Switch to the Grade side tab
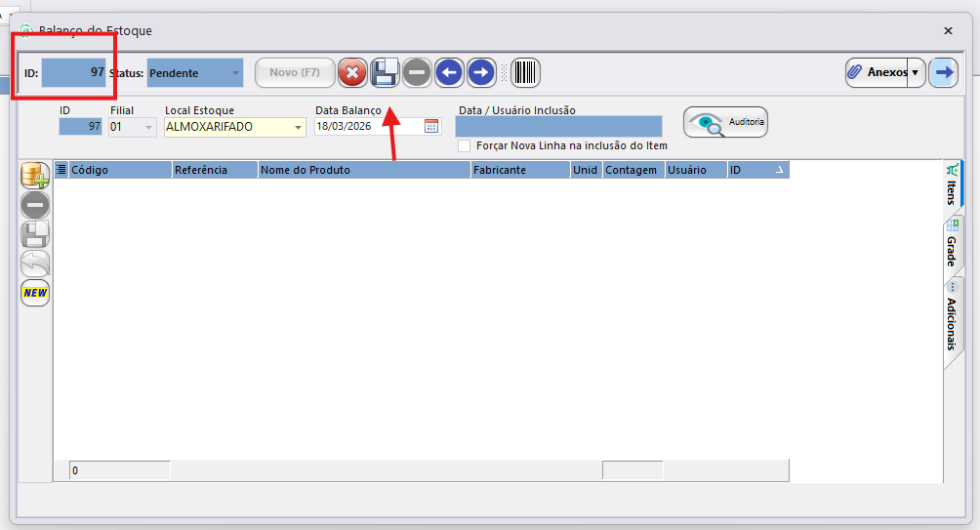The width and height of the screenshot is (980, 530). click(x=952, y=244)
